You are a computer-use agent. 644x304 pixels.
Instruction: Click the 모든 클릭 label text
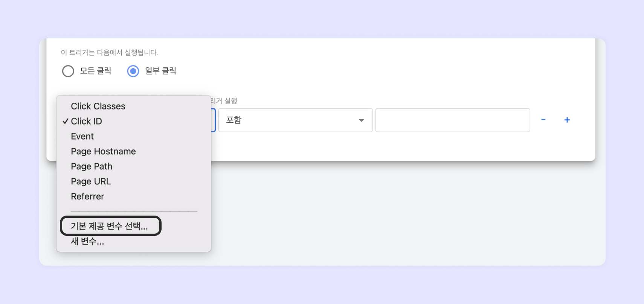(96, 71)
